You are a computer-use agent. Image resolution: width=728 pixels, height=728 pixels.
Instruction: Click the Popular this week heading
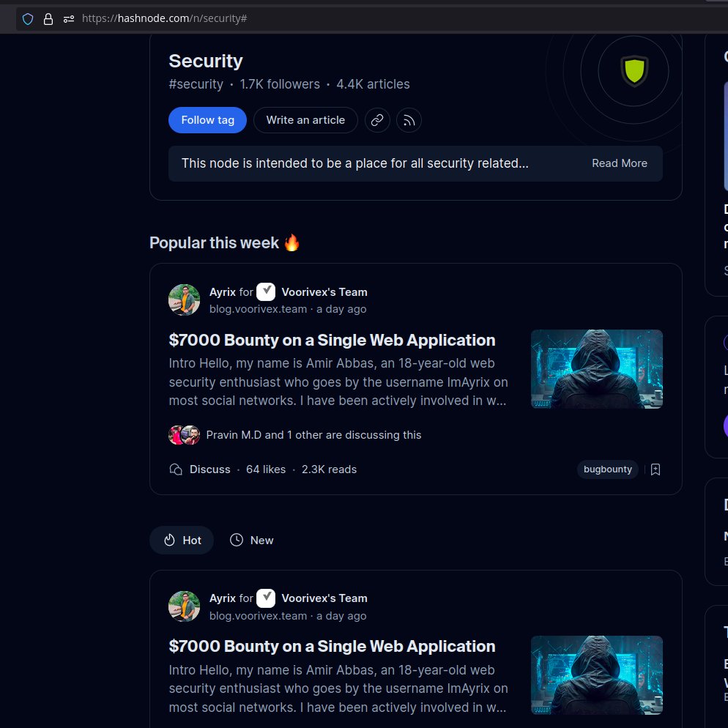(x=225, y=243)
